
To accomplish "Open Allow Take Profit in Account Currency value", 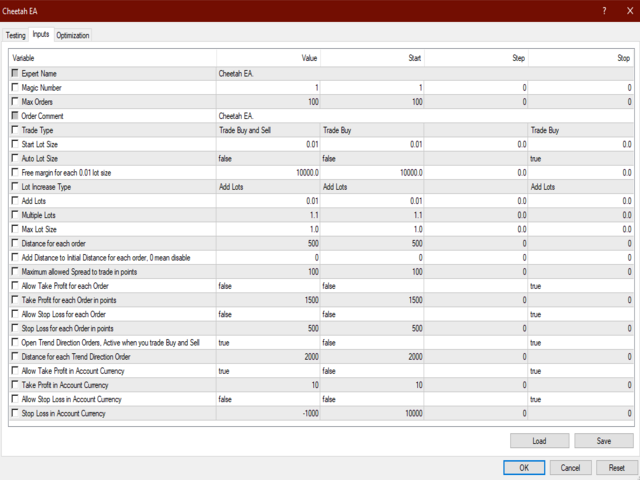I will tap(268, 371).
